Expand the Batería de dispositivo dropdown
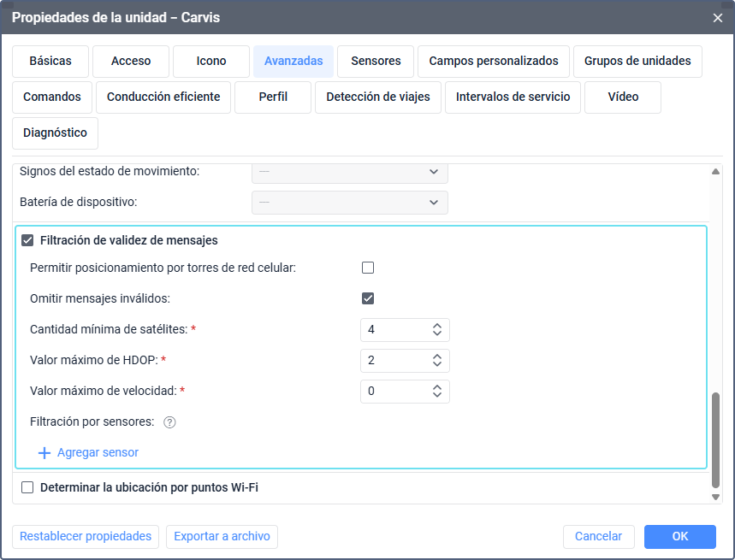 350,203
